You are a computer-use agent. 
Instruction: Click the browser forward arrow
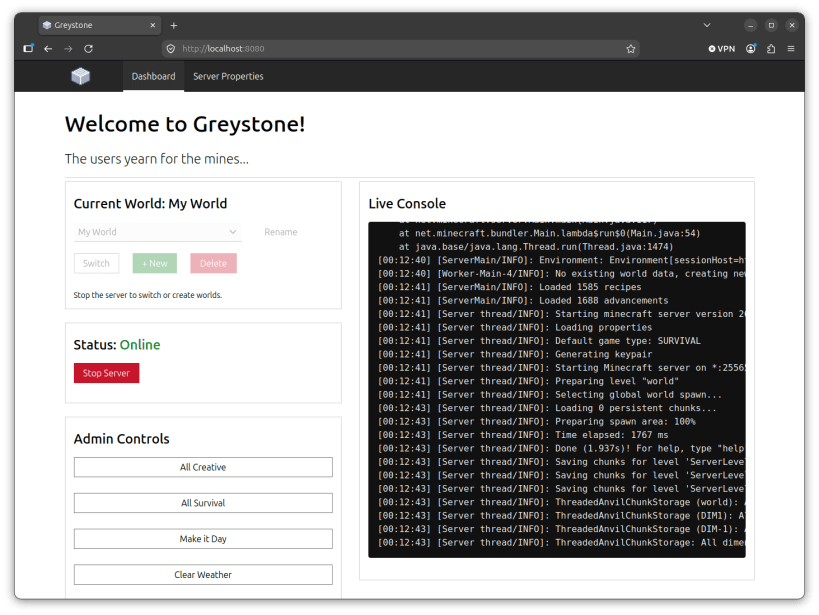click(x=68, y=49)
